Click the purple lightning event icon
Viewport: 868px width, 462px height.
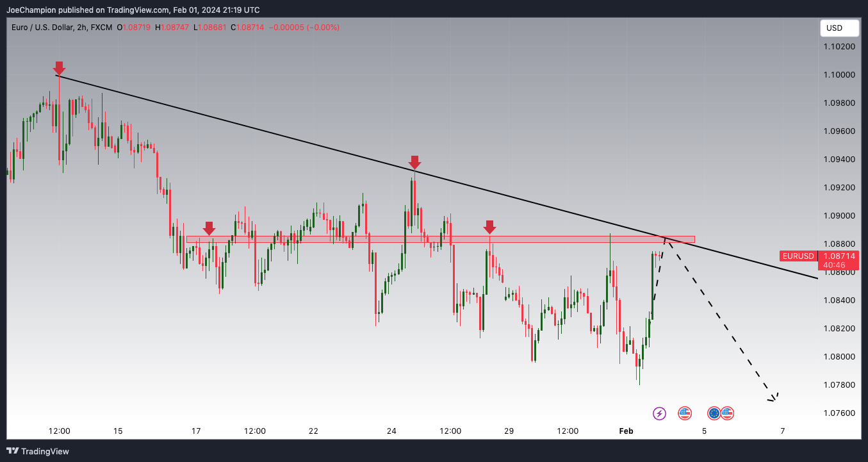(659, 413)
